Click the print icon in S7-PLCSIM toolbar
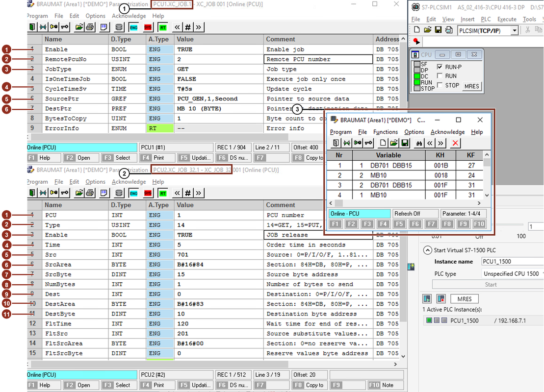 [449, 30]
